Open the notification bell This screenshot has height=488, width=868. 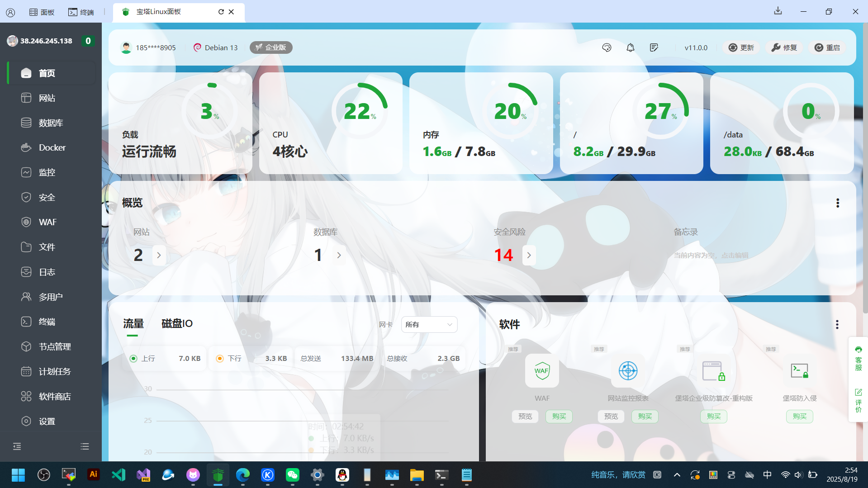(x=630, y=47)
